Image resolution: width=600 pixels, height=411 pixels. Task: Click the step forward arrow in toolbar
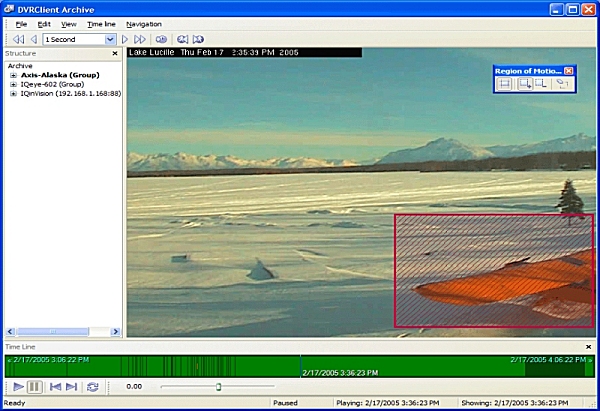125,39
